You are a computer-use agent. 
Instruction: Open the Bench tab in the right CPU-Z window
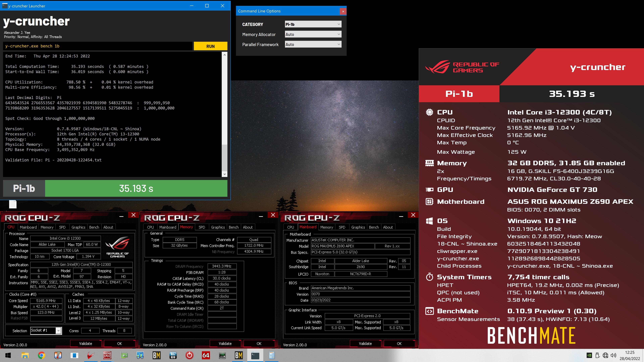pos(374,227)
